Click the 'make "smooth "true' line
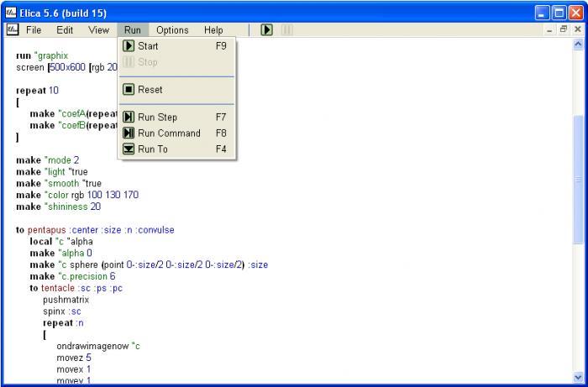The height and width of the screenshot is (387, 588). coord(59,184)
